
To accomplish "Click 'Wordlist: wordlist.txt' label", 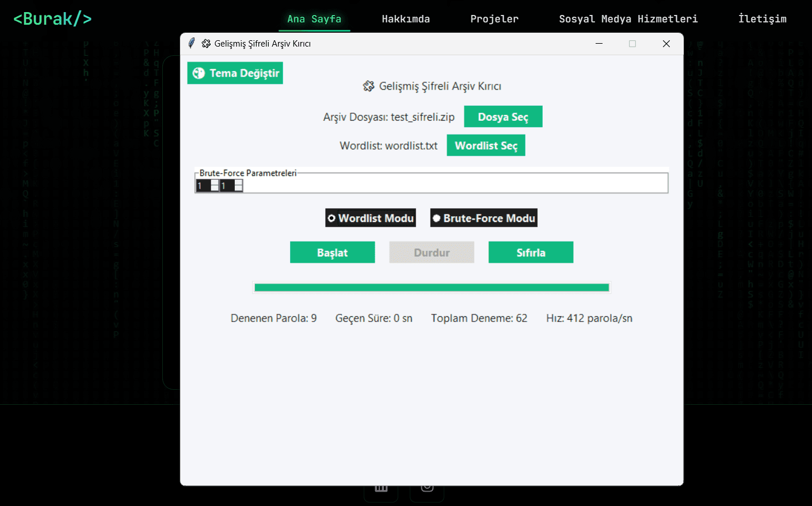I will 388,145.
